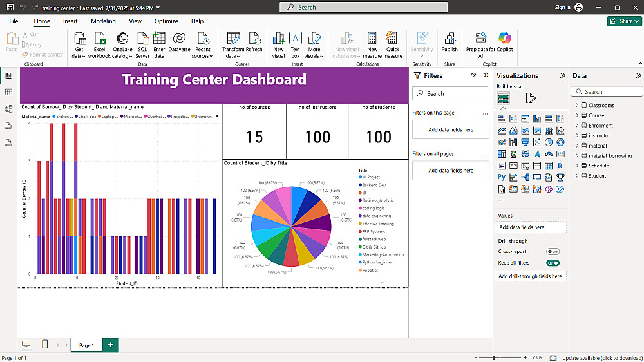Viewport: 644px width, 362px height.
Task: Switch to Table view in left sidebar
Action: pos(8,92)
